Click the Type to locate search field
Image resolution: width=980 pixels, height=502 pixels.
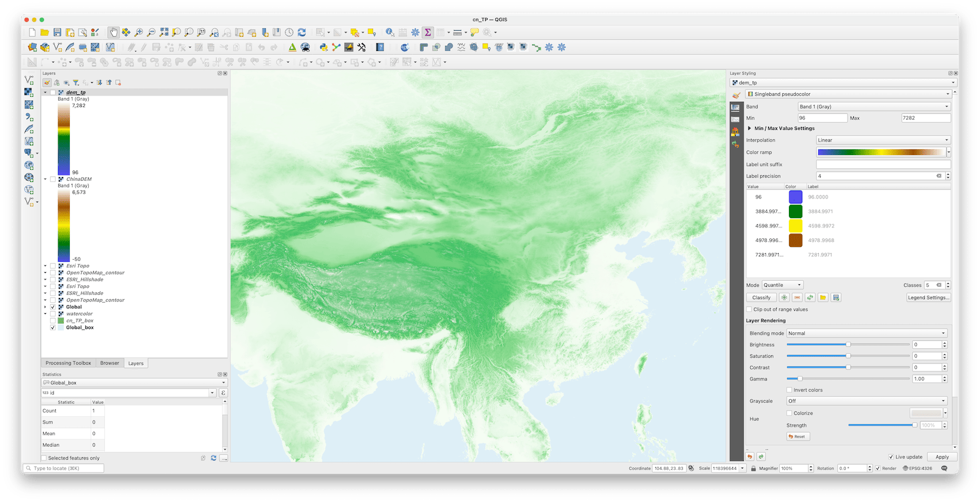[63, 468]
